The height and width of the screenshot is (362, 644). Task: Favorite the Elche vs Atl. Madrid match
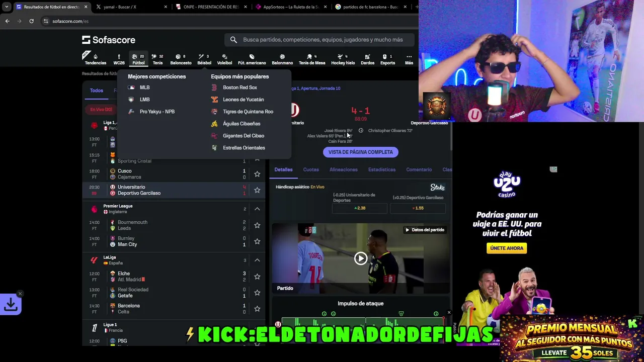[257, 277]
